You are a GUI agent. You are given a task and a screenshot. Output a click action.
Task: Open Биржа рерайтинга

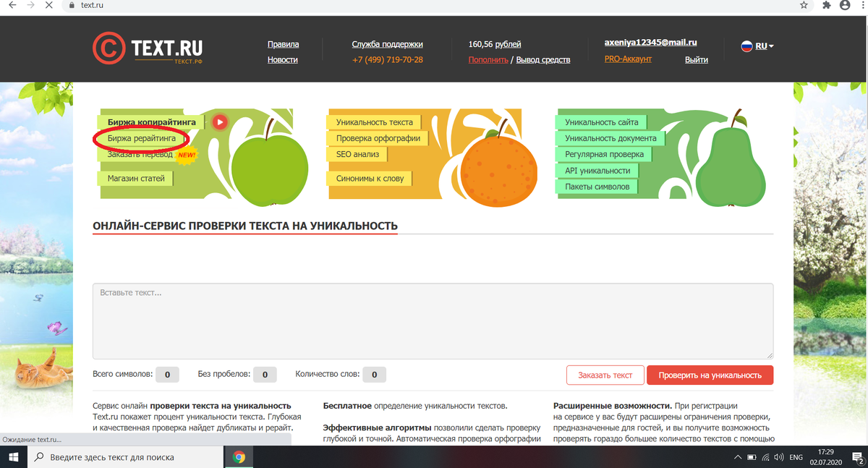pyautogui.click(x=142, y=137)
